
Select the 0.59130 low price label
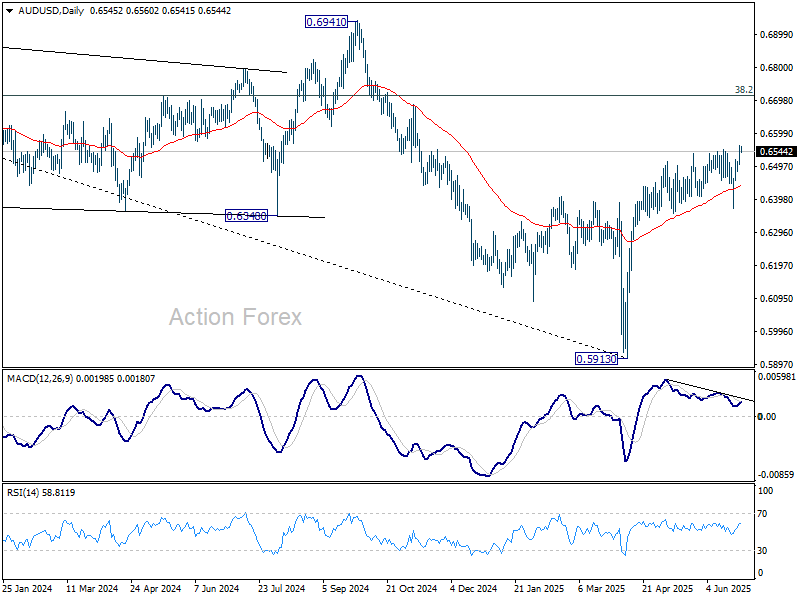click(x=596, y=359)
